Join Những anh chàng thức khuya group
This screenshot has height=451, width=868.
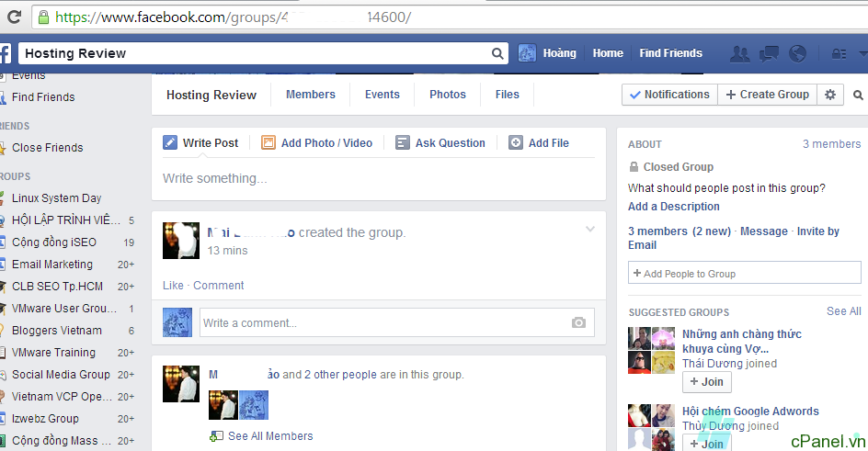[707, 382]
